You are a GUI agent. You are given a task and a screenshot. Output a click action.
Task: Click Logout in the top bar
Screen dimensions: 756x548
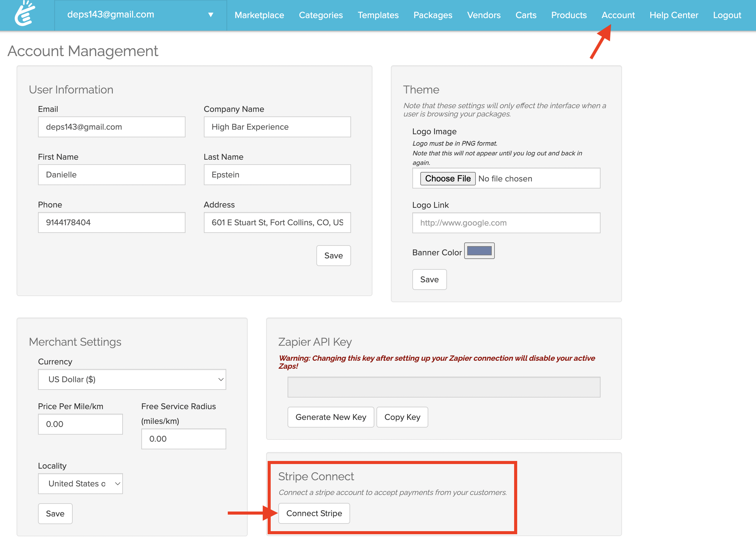tap(727, 15)
